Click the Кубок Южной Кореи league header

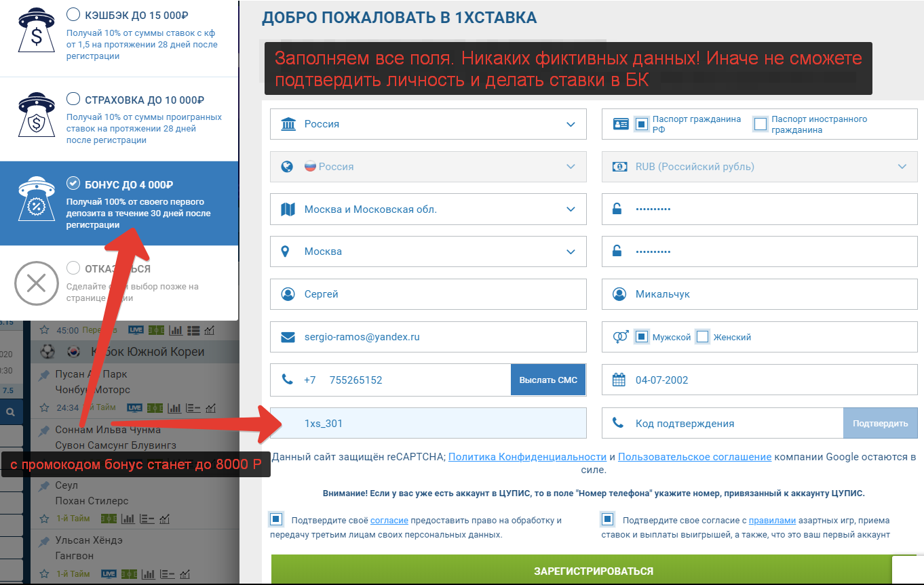pos(134,352)
